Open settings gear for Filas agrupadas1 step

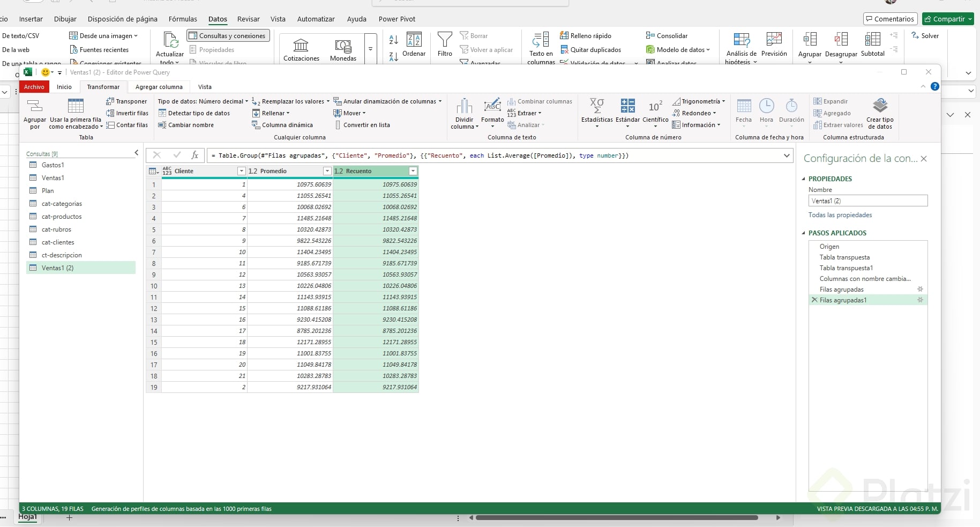tap(921, 300)
